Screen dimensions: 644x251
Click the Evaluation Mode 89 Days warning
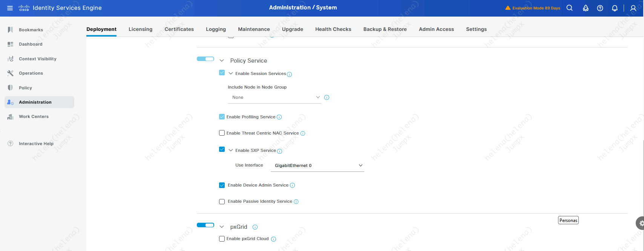(532, 8)
